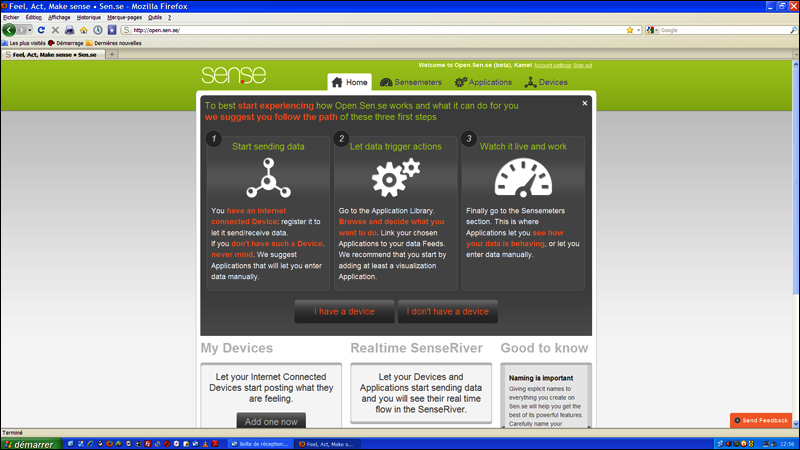This screenshot has width=800, height=450.
Task: Open the search engine selector dropdown
Action: point(653,30)
